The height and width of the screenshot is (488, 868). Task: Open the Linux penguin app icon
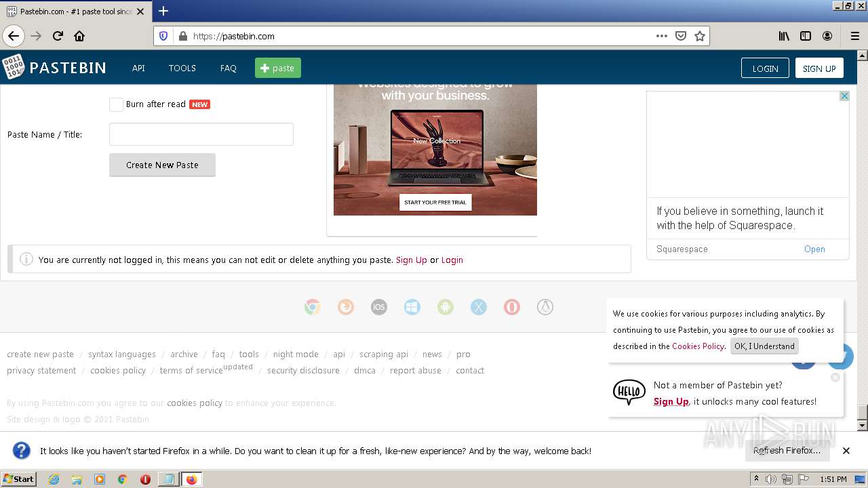[545, 307]
